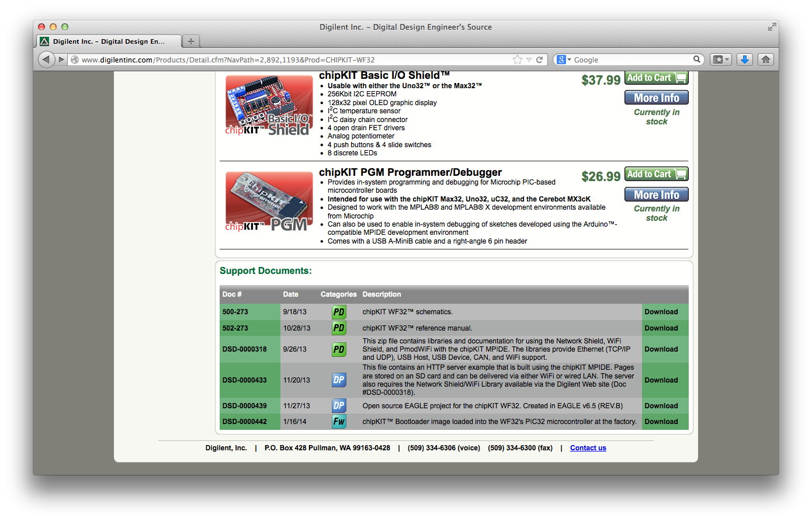Screen dimensions: 812x521
Task: Click doc number DSD-0000442
Action: [244, 422]
